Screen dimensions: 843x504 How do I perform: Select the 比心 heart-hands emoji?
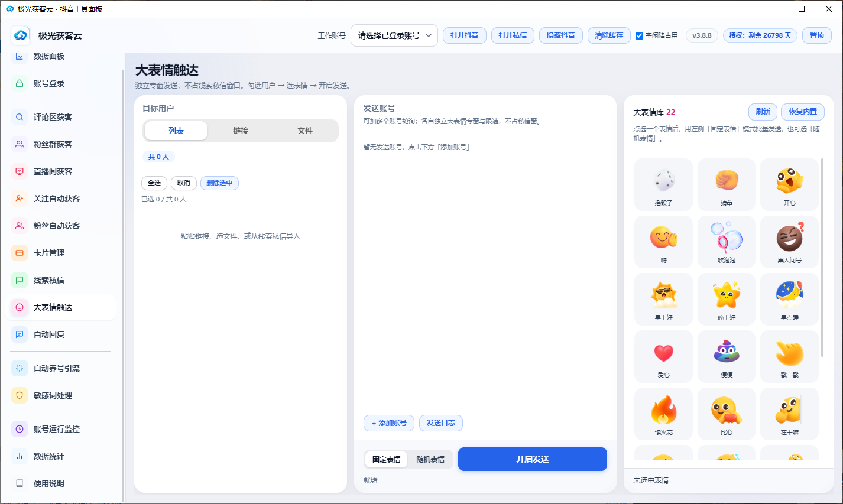click(727, 414)
